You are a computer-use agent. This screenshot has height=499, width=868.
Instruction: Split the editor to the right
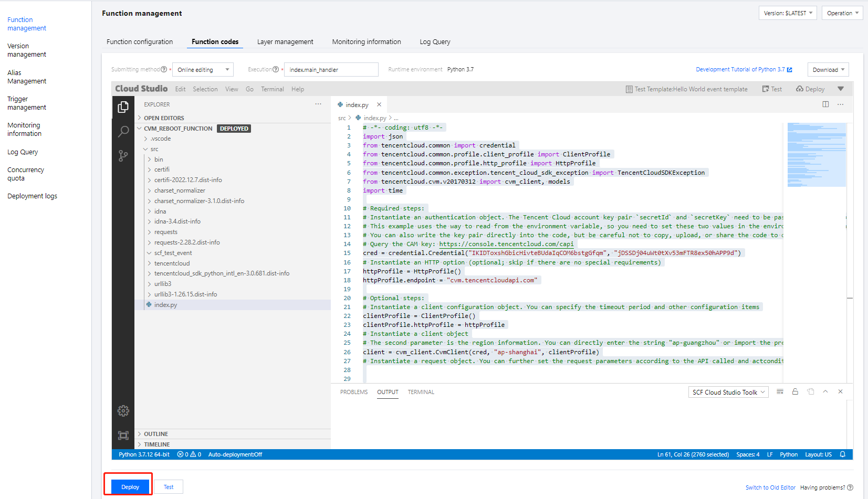point(825,104)
